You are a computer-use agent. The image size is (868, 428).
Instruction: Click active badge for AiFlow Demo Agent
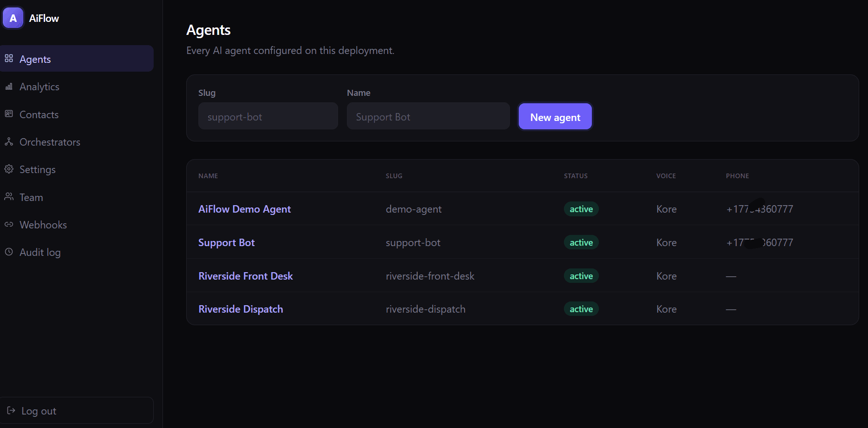pos(581,209)
